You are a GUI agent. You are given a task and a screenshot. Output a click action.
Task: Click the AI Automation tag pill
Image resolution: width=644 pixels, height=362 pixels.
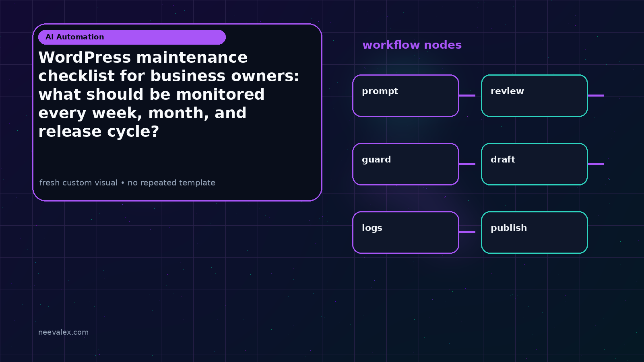click(132, 37)
